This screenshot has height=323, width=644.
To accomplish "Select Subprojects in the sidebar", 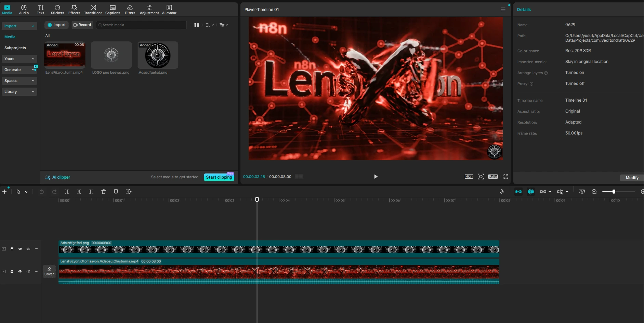I will (15, 48).
